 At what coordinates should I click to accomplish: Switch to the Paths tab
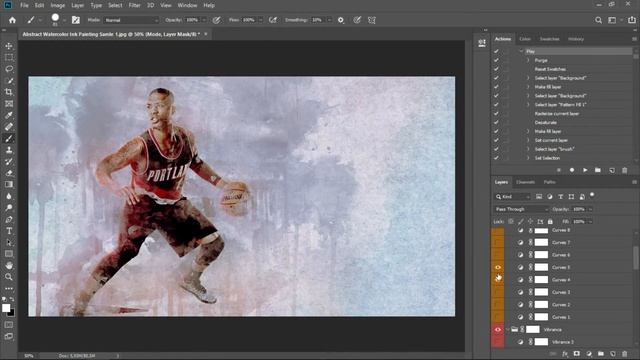point(549,182)
